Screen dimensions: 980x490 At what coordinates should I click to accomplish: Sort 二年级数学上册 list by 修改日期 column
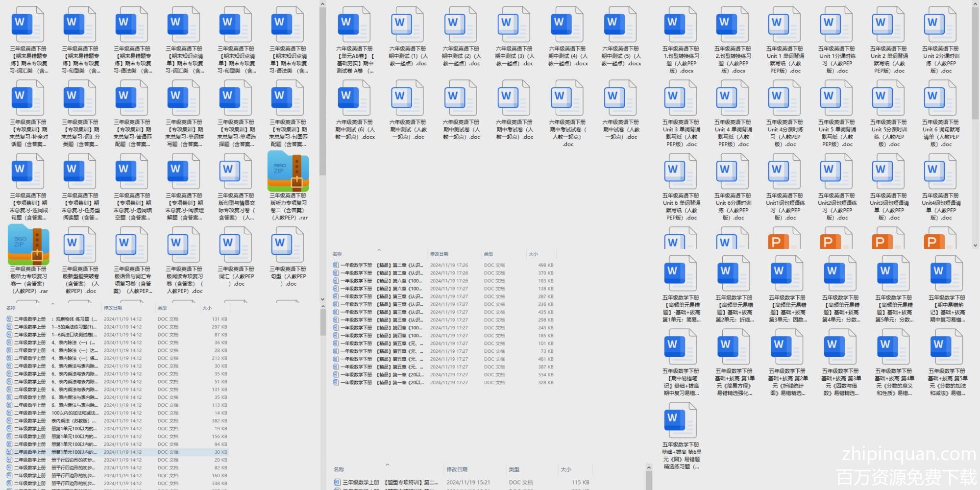pyautogui.click(x=113, y=308)
